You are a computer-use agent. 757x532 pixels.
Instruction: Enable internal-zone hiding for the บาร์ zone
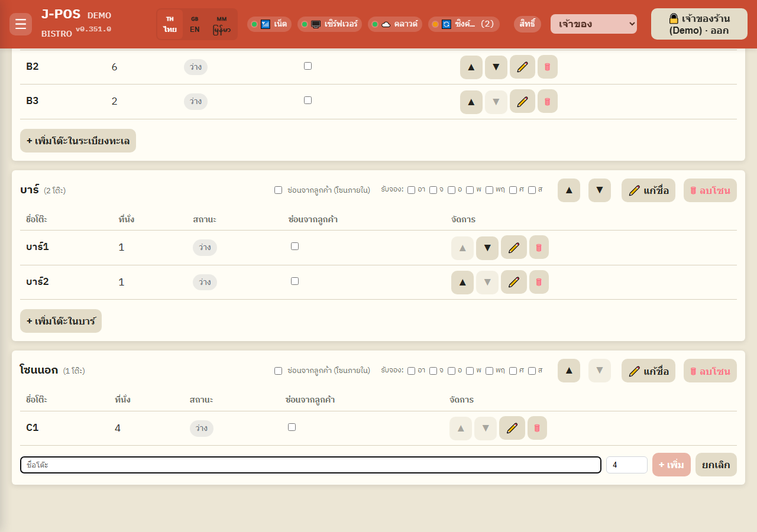pyautogui.click(x=278, y=190)
